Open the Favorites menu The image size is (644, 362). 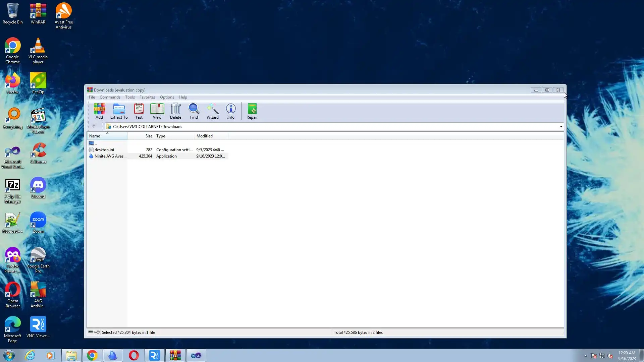pyautogui.click(x=147, y=97)
